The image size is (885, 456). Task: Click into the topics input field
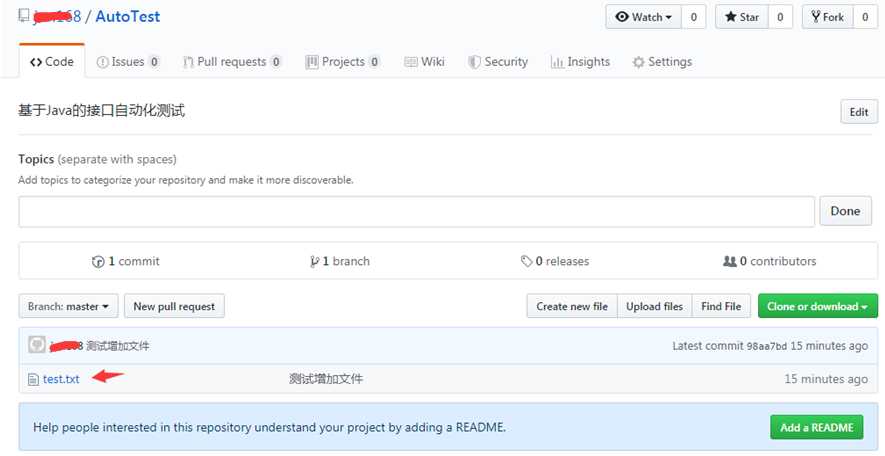tap(417, 212)
